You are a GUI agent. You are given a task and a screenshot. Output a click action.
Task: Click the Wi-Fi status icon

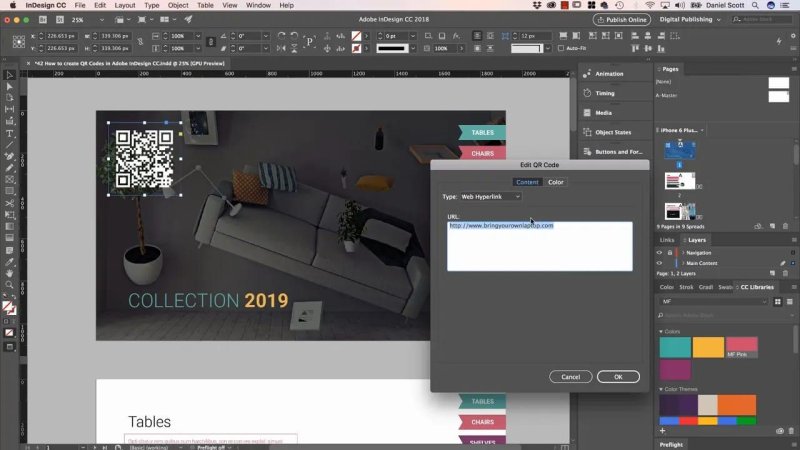tap(649, 5)
